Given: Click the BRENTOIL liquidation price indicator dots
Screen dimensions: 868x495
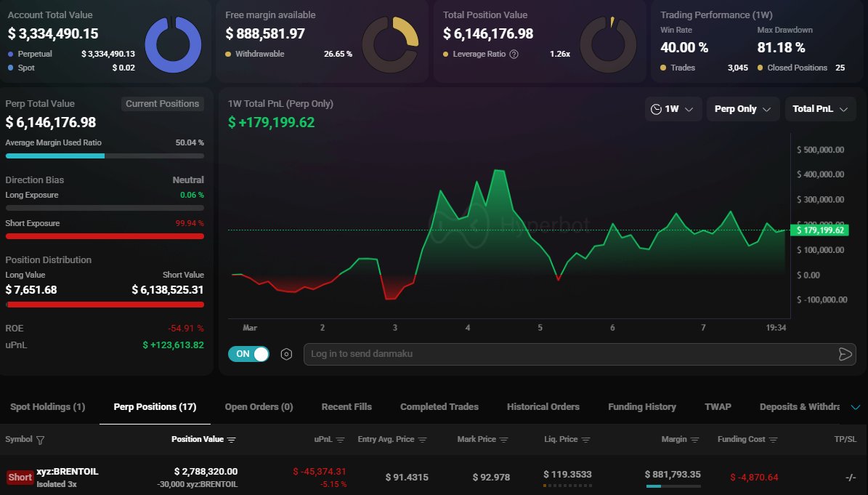Looking at the screenshot, I should [x=567, y=486].
